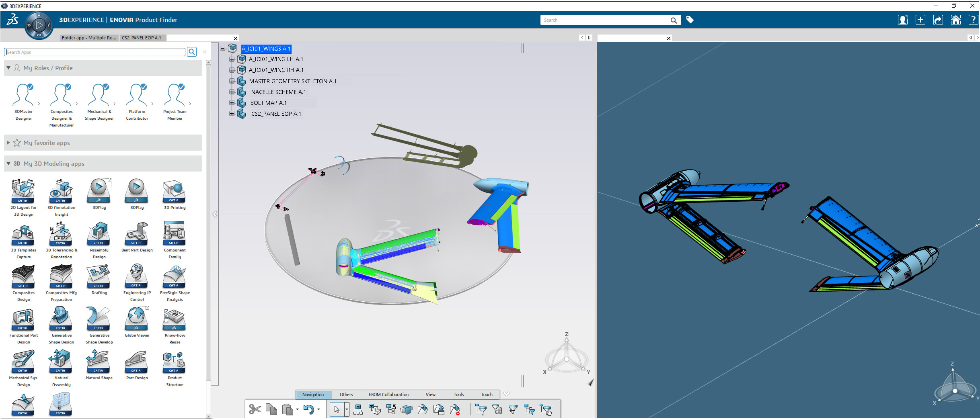Click the tag icon beside search
The height and width of the screenshot is (419, 980).
pos(690,20)
